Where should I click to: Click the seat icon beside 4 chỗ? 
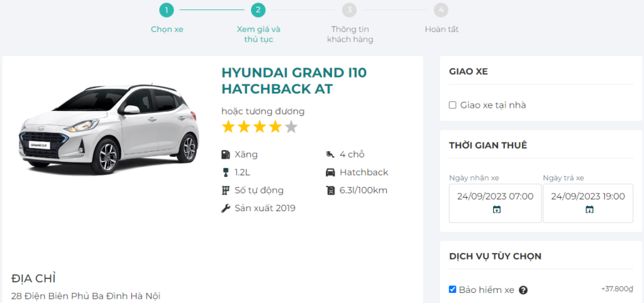click(330, 154)
